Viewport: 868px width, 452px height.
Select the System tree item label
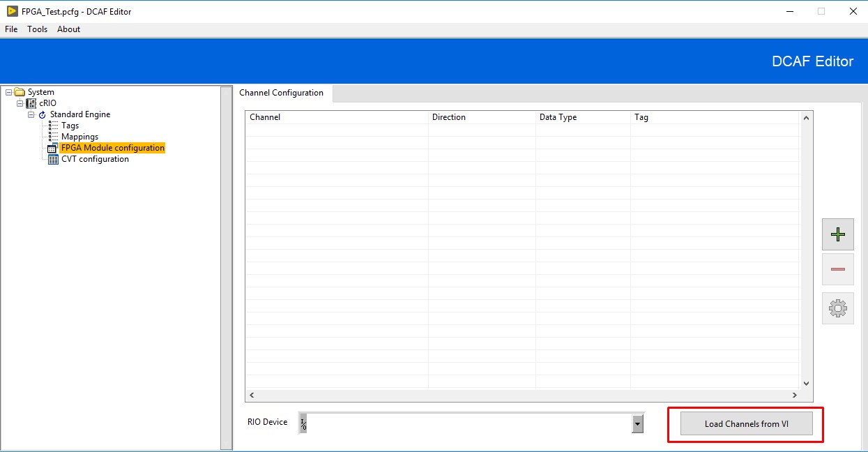41,92
